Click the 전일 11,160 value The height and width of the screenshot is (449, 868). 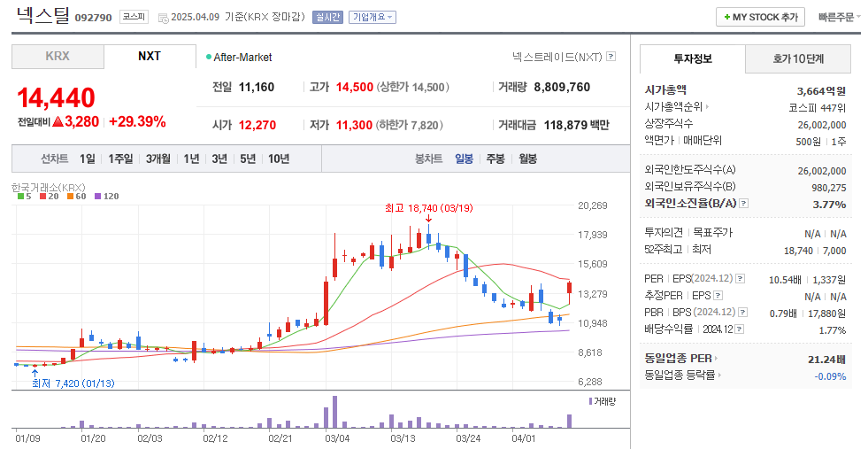tap(257, 87)
